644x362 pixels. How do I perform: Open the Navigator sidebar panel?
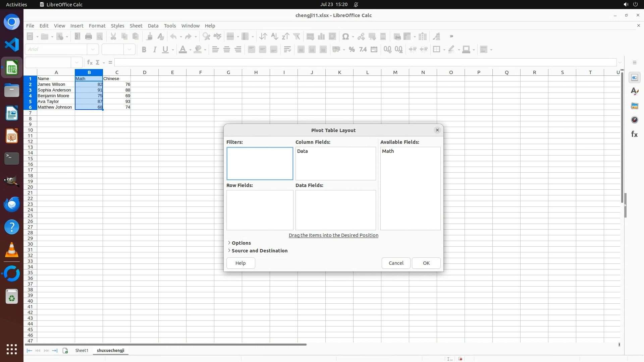[634, 120]
